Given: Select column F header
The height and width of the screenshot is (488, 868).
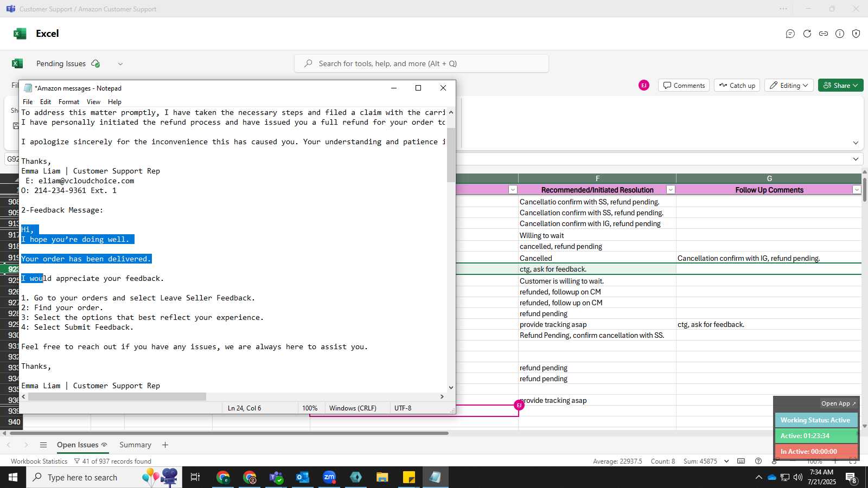Looking at the screenshot, I should tap(597, 178).
